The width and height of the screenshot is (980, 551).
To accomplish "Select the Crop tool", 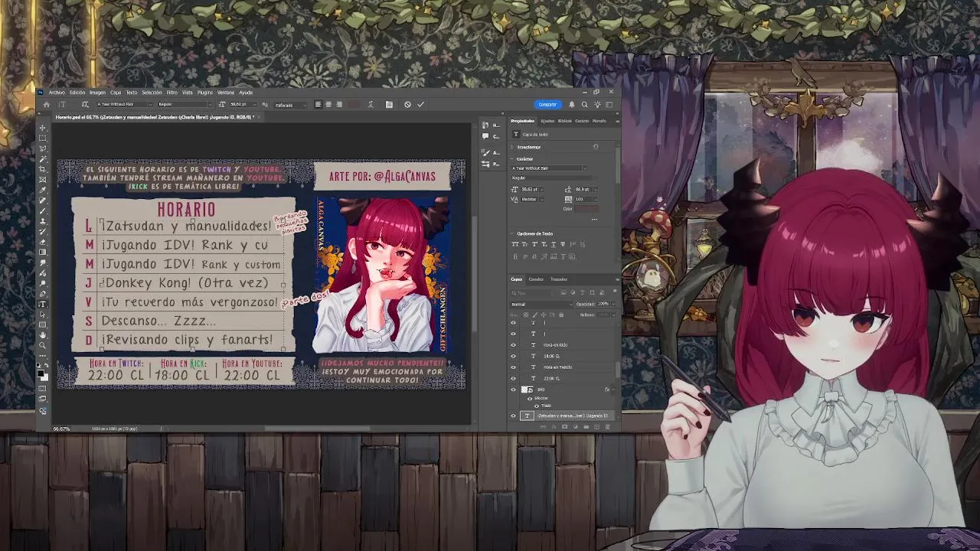I will tap(43, 169).
